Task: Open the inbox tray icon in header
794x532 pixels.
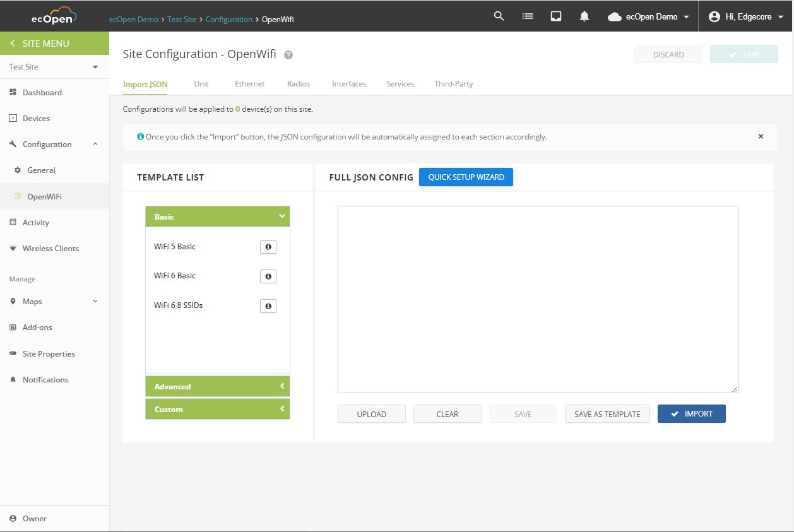Action: pos(556,16)
